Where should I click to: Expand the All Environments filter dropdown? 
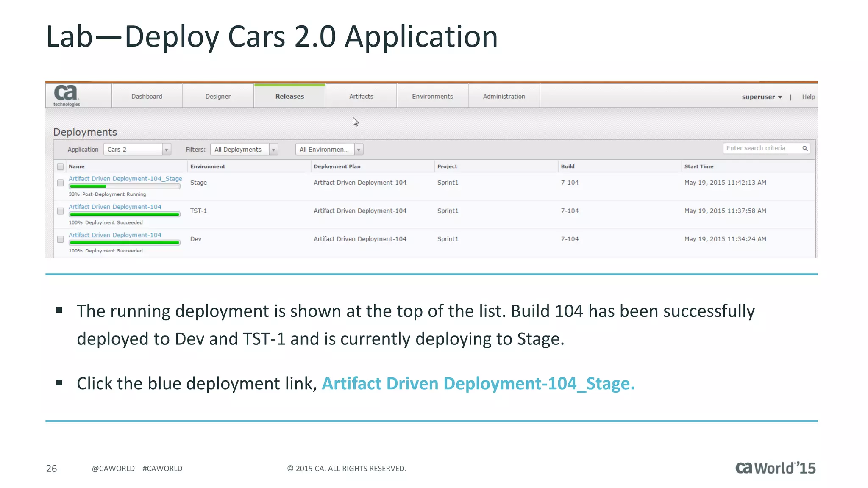coord(329,149)
